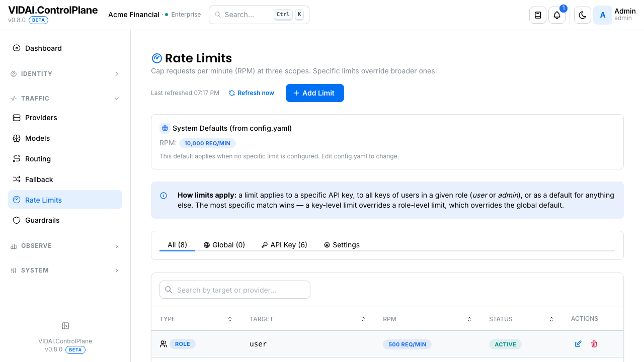Click VIDAI.ControlPlane logo title
This screenshot has width=644, height=362.
pyautogui.click(x=53, y=10)
